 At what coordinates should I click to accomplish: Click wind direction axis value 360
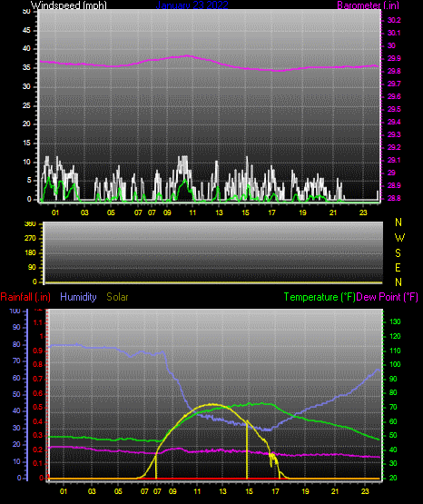(x=30, y=224)
